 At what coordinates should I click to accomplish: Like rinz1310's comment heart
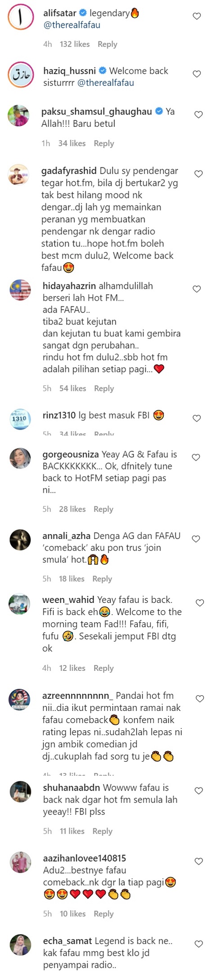pyautogui.click(x=197, y=418)
